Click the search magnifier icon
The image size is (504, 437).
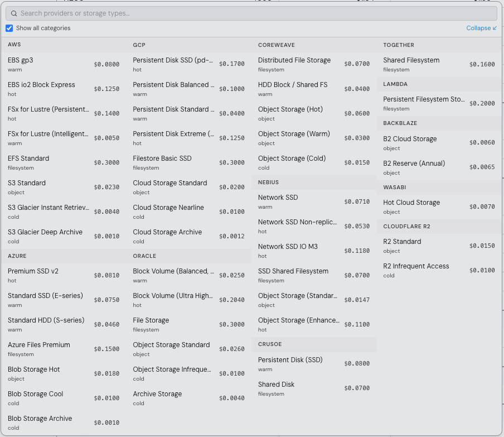pos(13,13)
